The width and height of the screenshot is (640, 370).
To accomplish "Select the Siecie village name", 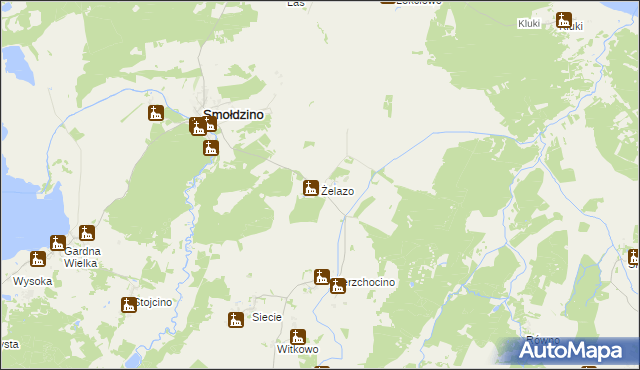I will coord(267,317).
